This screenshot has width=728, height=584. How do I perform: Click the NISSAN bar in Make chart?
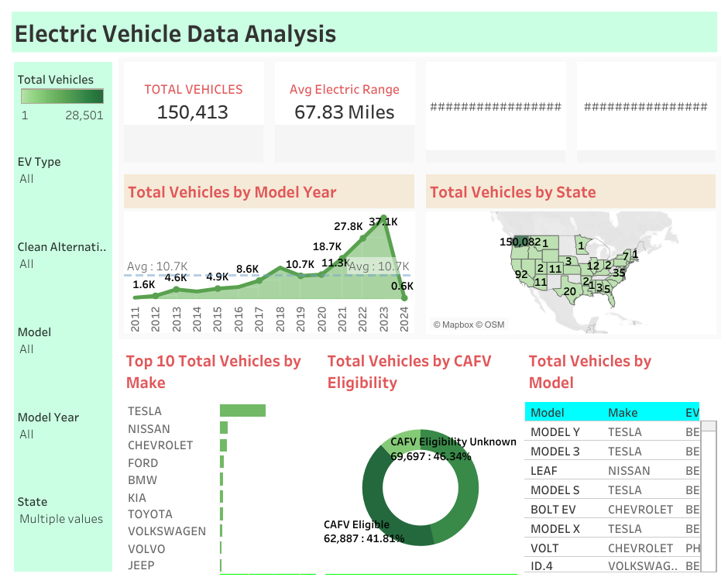[224, 428]
